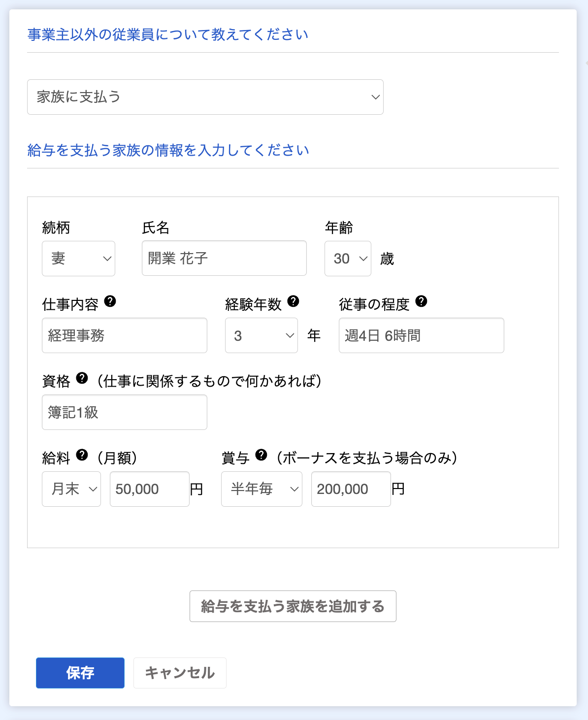Click the 資格 label text

click(x=56, y=381)
